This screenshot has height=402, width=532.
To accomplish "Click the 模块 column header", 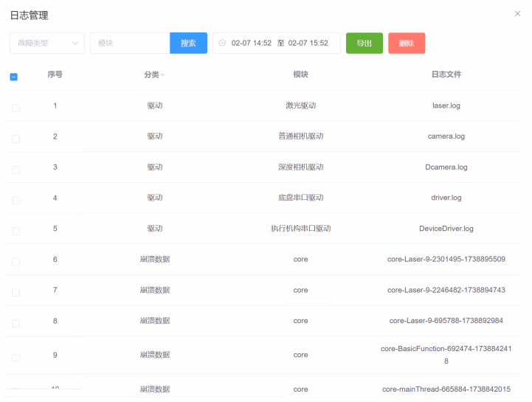I will [300, 74].
